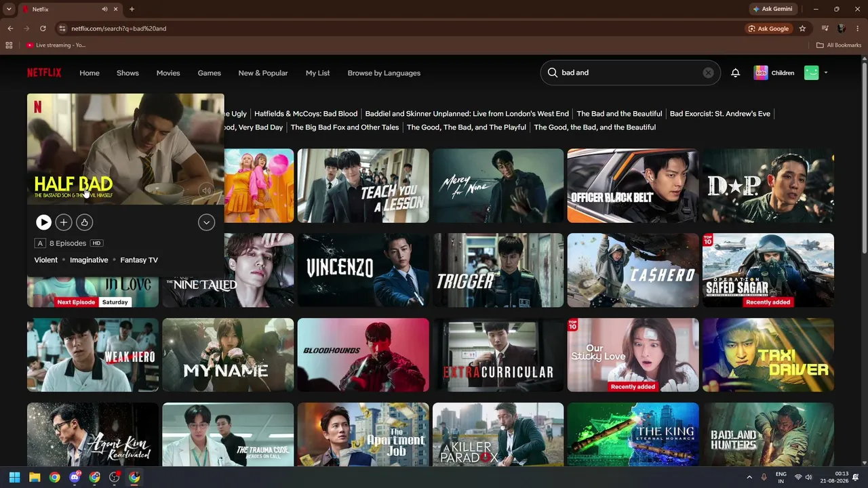Open the Movies section
868x488 pixels.
pos(168,73)
